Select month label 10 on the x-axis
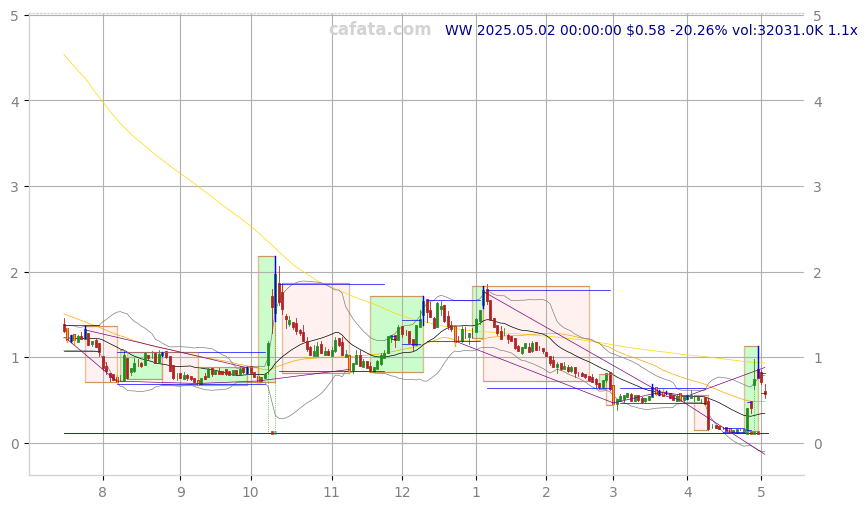This screenshot has height=509, width=868. pos(251,492)
